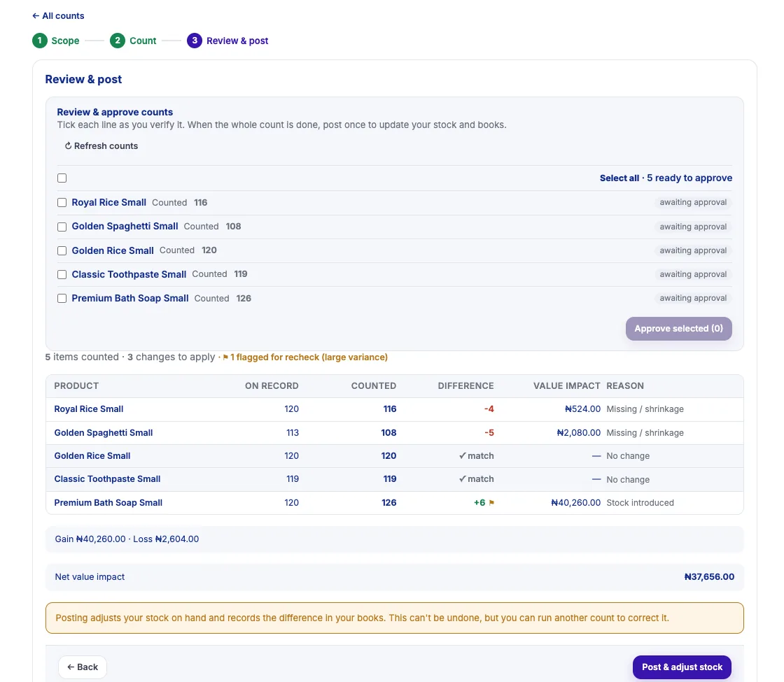Click awaiting approval badge for Classic Toothpaste Small

[693, 274]
